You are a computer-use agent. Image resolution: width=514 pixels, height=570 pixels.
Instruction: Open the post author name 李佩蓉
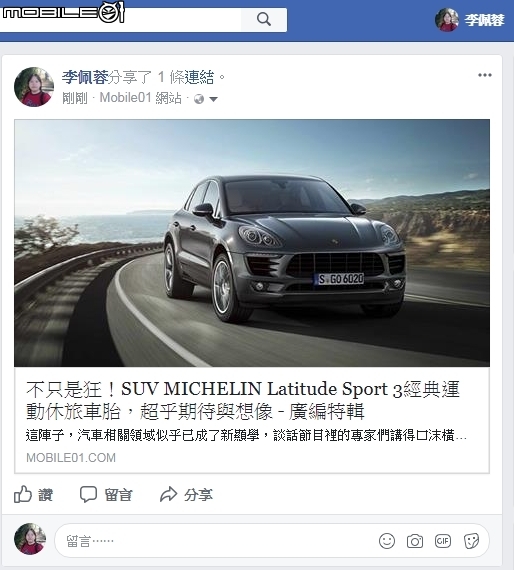(x=85, y=77)
